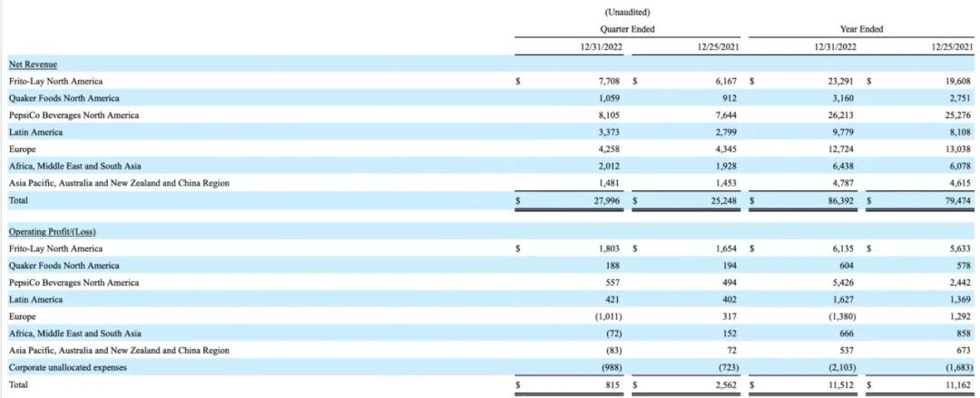This screenshot has height=398, width=980.
Task: Click the operating profit total 815
Action: [x=615, y=385]
